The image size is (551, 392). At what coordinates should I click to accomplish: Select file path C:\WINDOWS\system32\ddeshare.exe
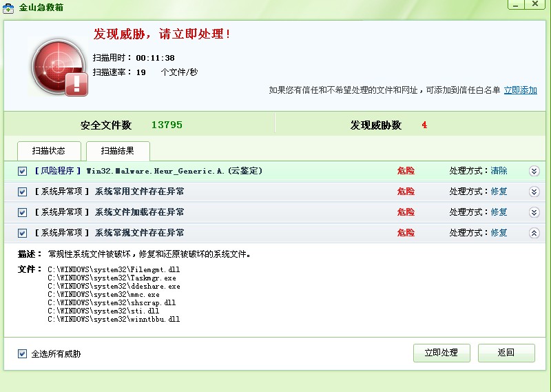click(114, 286)
